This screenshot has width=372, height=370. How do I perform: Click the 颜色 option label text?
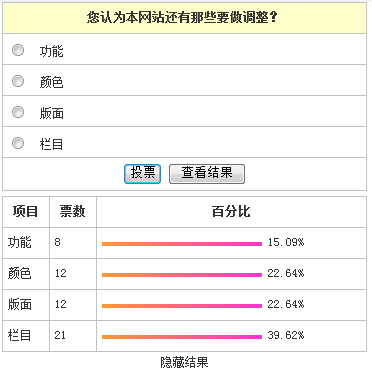coord(51,82)
